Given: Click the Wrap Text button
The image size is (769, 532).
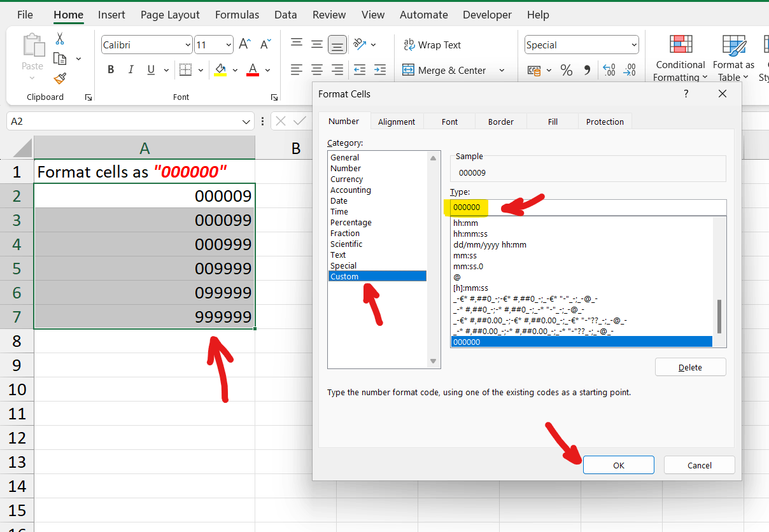Looking at the screenshot, I should coord(432,45).
